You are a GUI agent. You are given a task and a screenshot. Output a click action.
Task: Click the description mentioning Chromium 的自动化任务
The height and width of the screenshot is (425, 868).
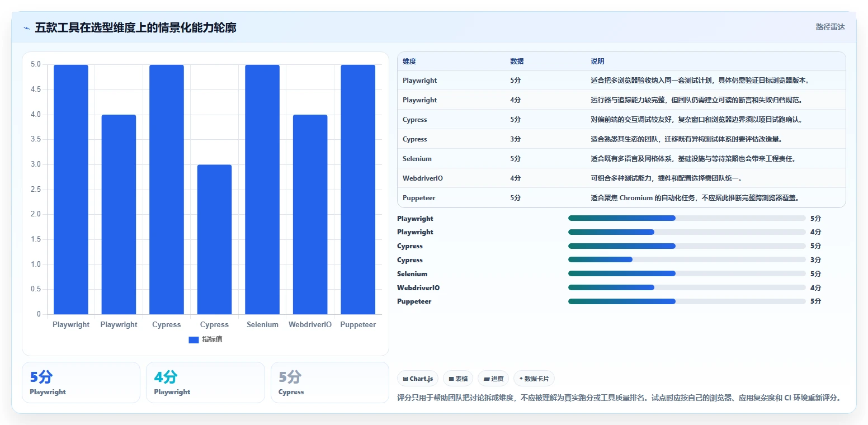695,198
